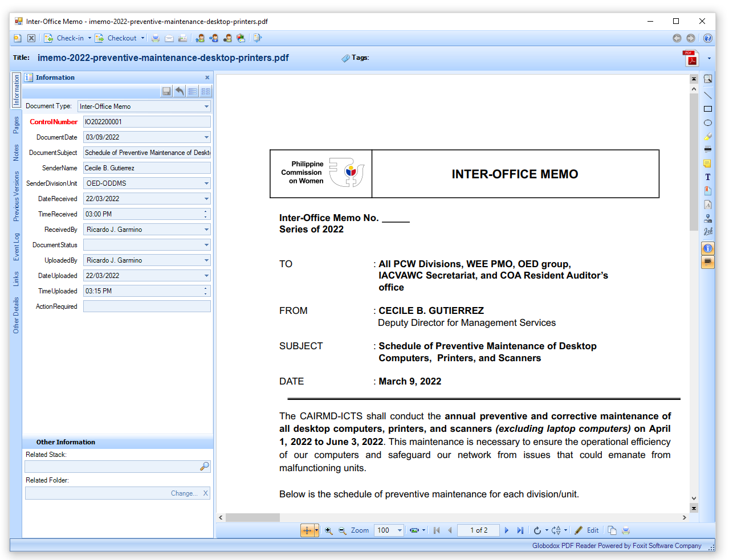Open dropdown arrow next to PDF icon

[x=709, y=58]
